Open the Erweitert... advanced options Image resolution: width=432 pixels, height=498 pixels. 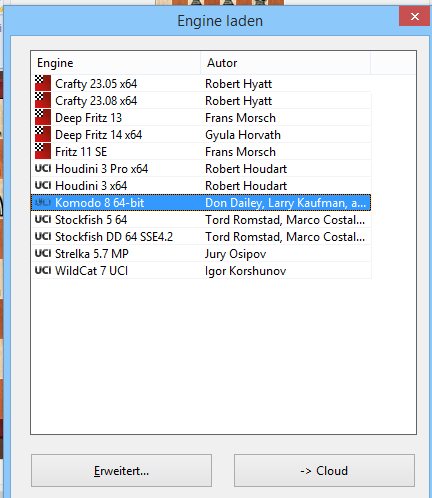(x=121, y=470)
